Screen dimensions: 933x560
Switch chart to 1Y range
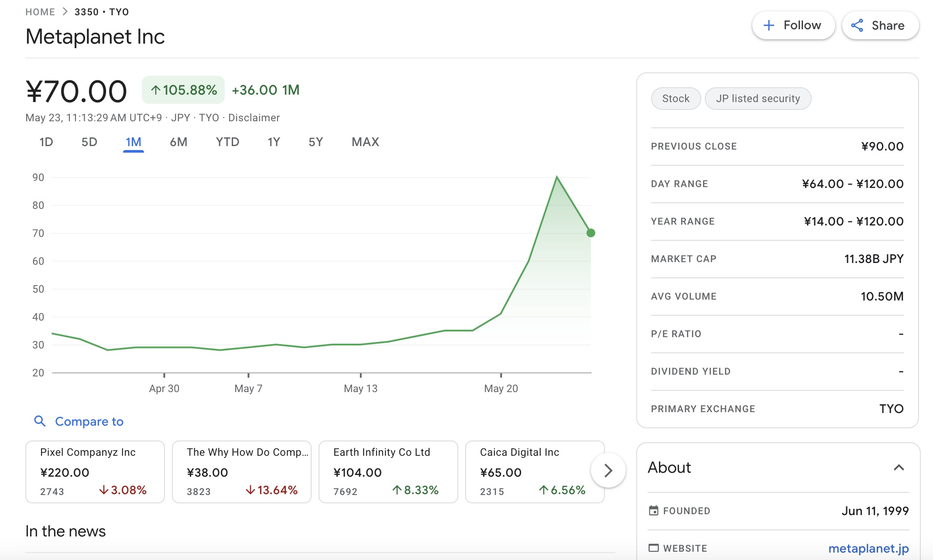point(274,142)
